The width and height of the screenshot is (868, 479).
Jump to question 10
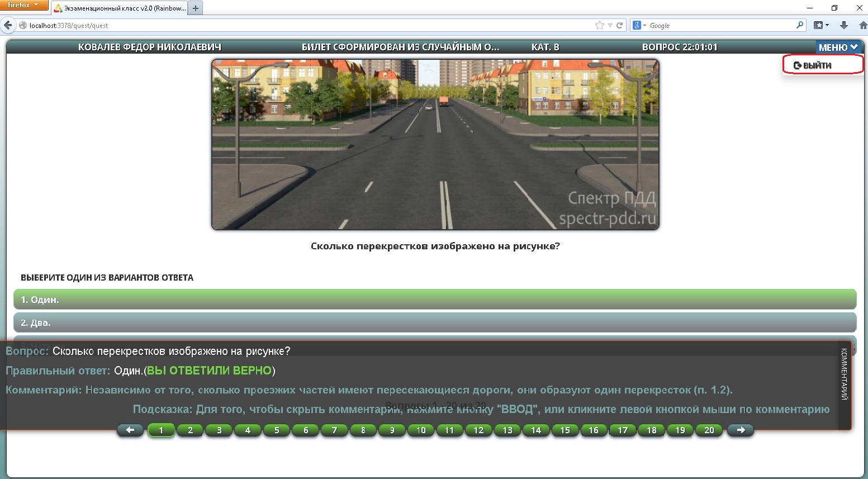[421, 430]
